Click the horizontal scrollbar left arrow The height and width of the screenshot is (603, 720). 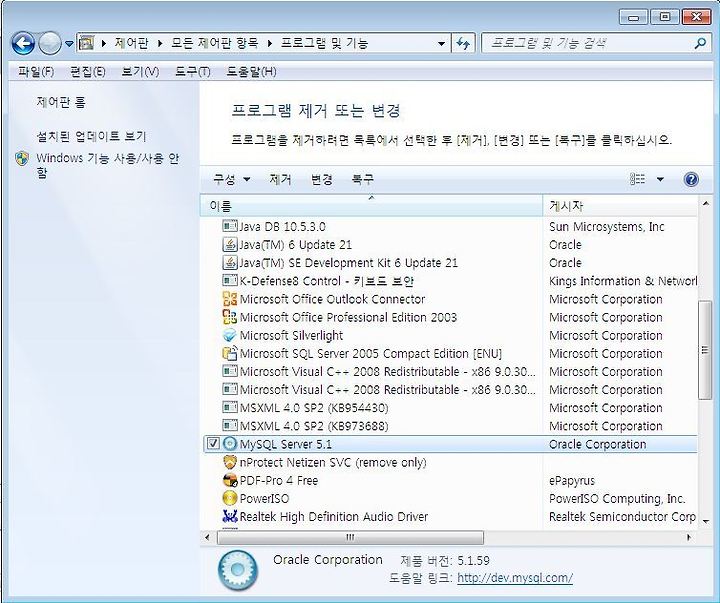[207, 537]
